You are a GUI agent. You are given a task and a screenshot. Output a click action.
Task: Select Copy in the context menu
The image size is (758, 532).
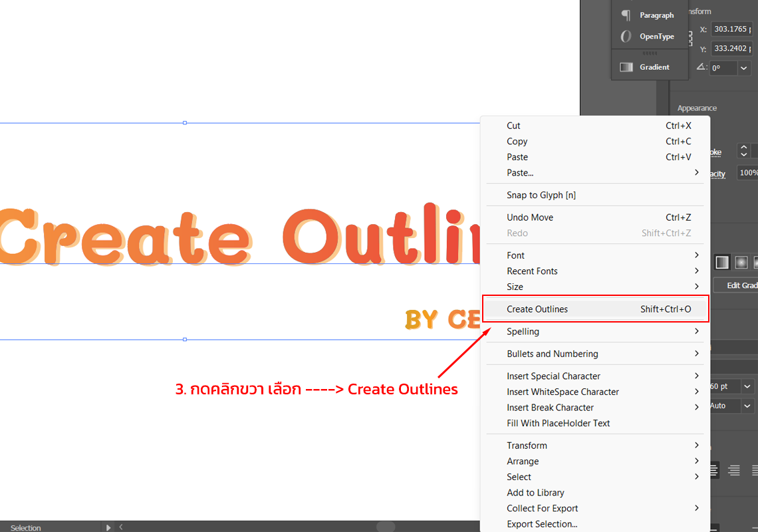(x=517, y=142)
